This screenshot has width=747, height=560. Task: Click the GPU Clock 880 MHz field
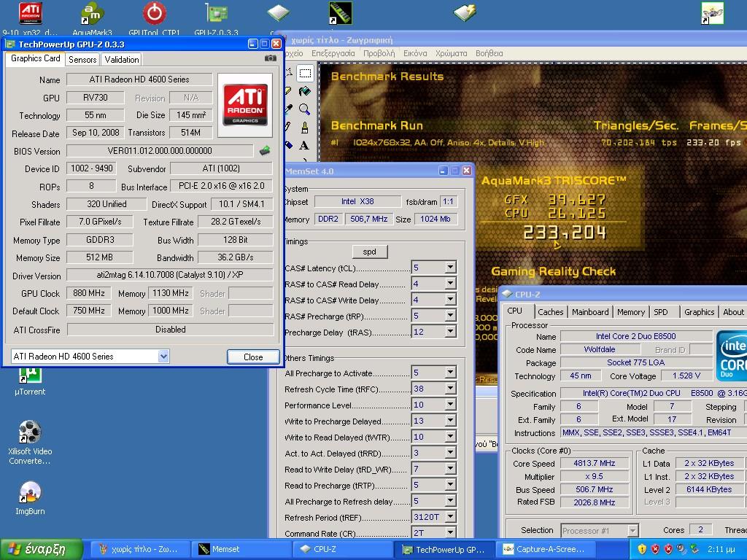point(88,293)
